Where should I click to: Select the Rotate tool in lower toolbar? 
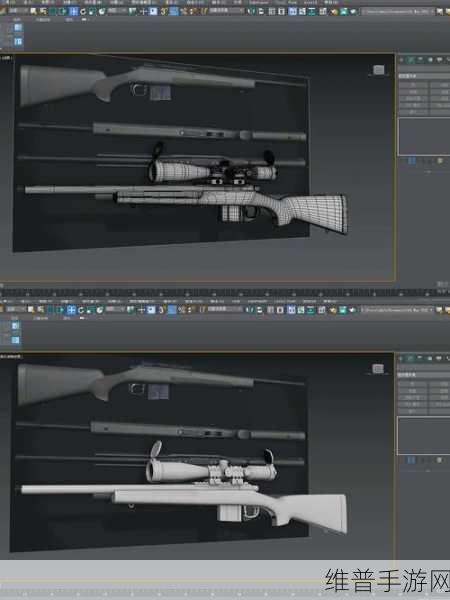click(80, 310)
